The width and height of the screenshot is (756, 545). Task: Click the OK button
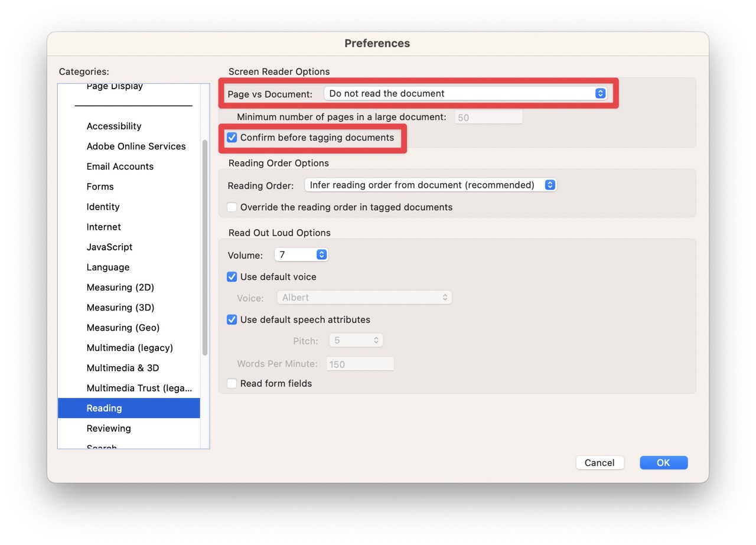point(663,462)
